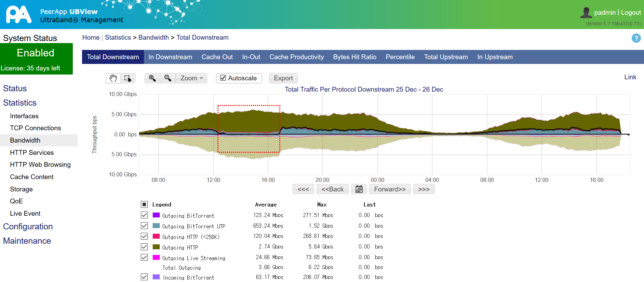Open the calendar date picker

point(359,189)
